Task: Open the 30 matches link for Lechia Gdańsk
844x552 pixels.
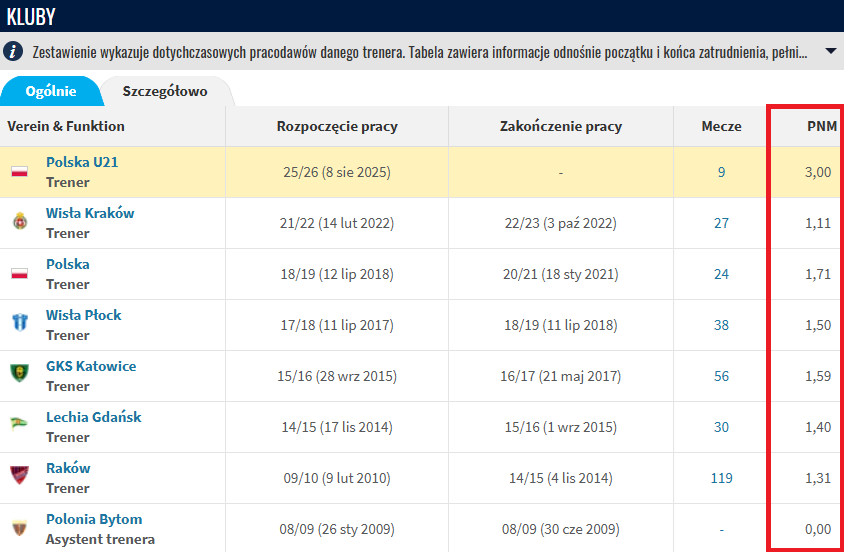Action: [x=721, y=427]
